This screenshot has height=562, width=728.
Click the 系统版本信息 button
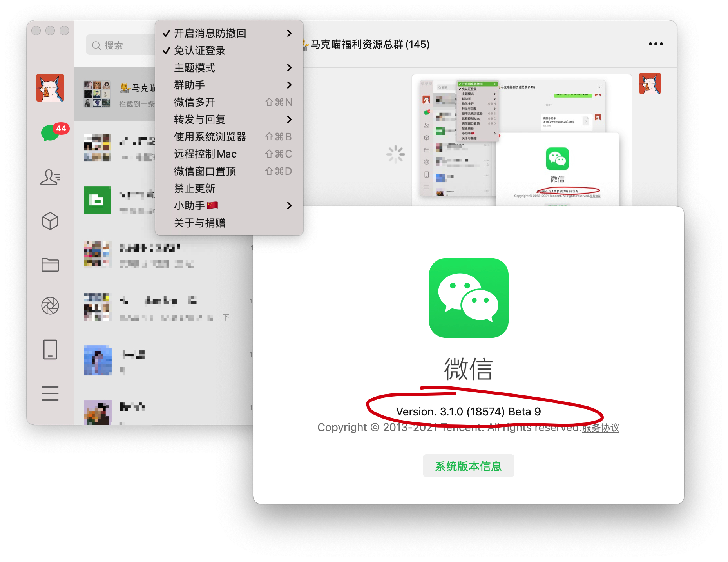click(x=468, y=466)
